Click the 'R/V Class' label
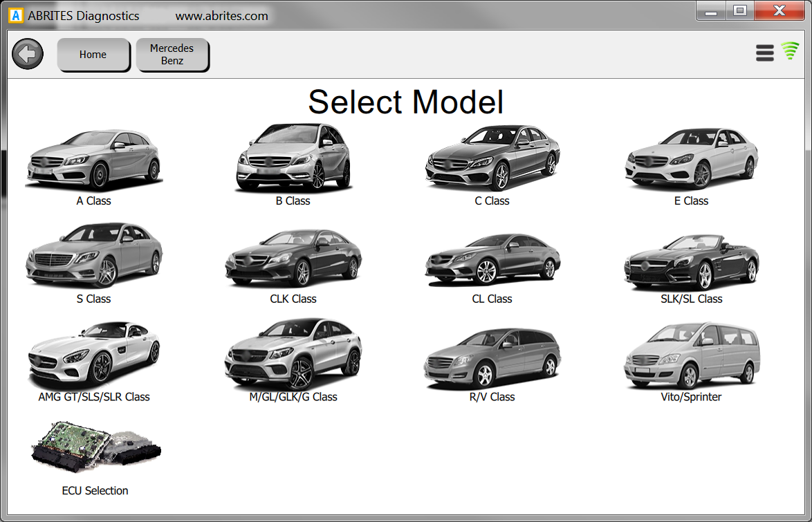This screenshot has width=812, height=522. (492, 397)
